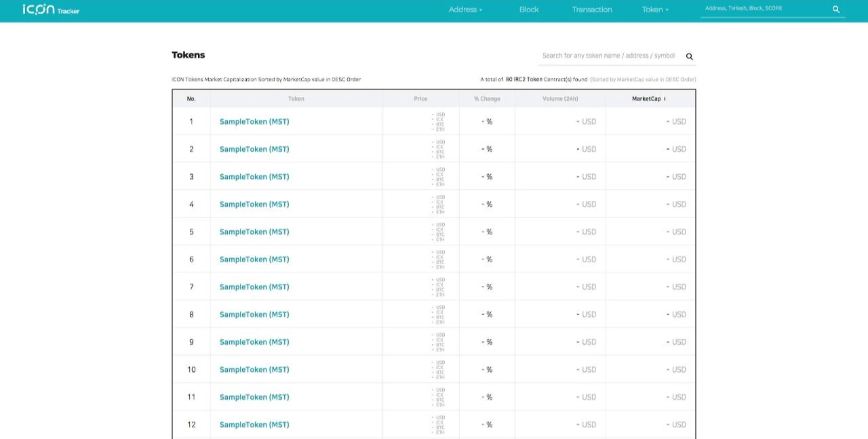Open SampleToken (MST) in row 2
This screenshot has width=868, height=439.
pos(254,149)
